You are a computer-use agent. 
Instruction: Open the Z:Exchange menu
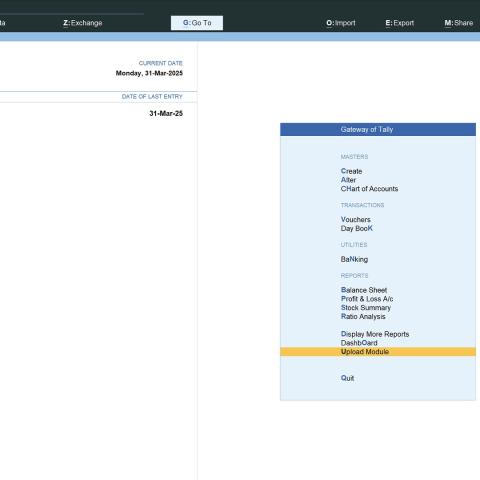pyautogui.click(x=83, y=23)
